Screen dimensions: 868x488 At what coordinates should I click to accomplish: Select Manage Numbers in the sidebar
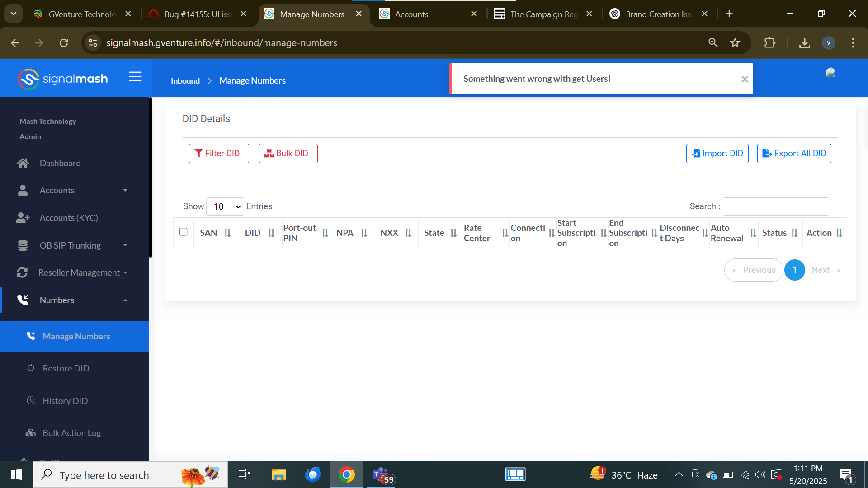pyautogui.click(x=74, y=336)
